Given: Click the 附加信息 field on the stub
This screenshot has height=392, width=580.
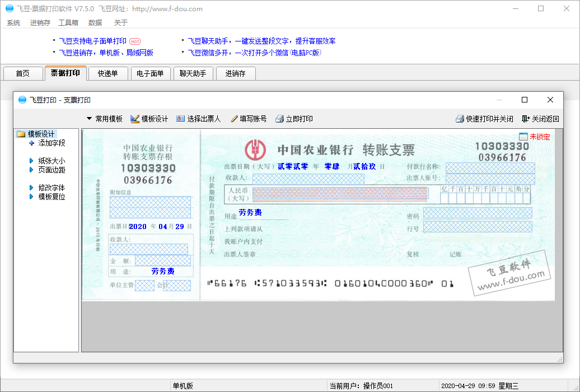Looking at the screenshot, I should coord(150,207).
